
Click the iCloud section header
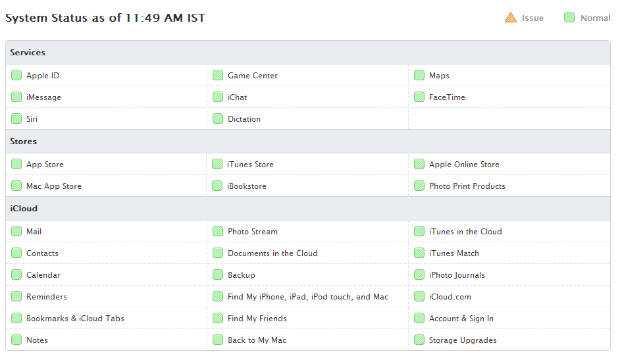[24, 209]
